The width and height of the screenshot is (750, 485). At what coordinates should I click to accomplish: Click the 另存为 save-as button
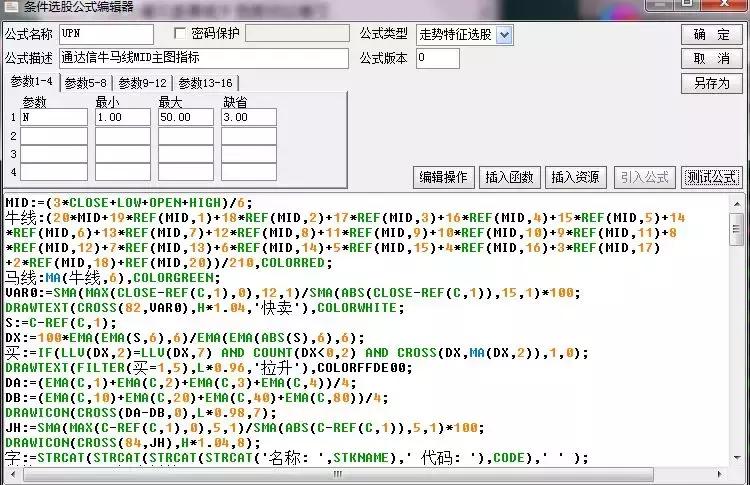712,84
